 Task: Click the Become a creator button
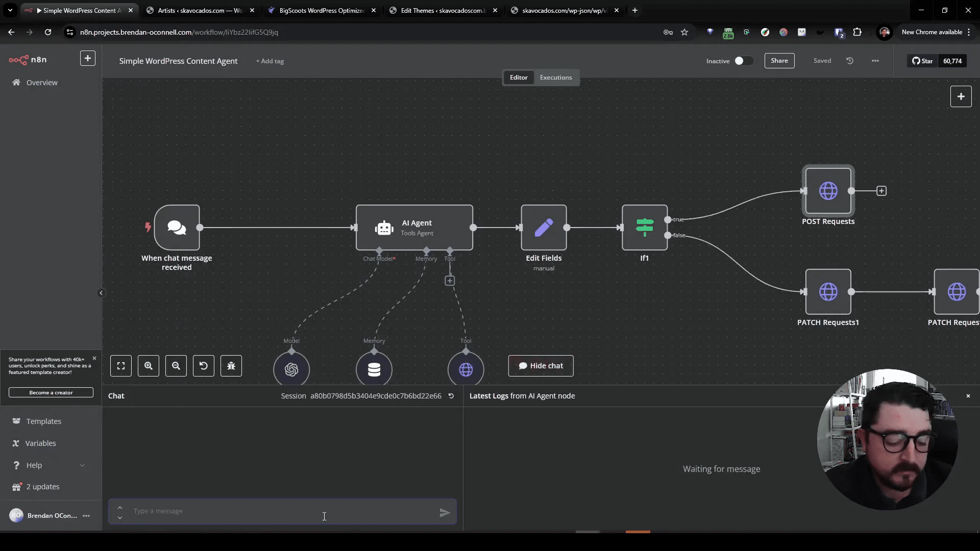(51, 393)
